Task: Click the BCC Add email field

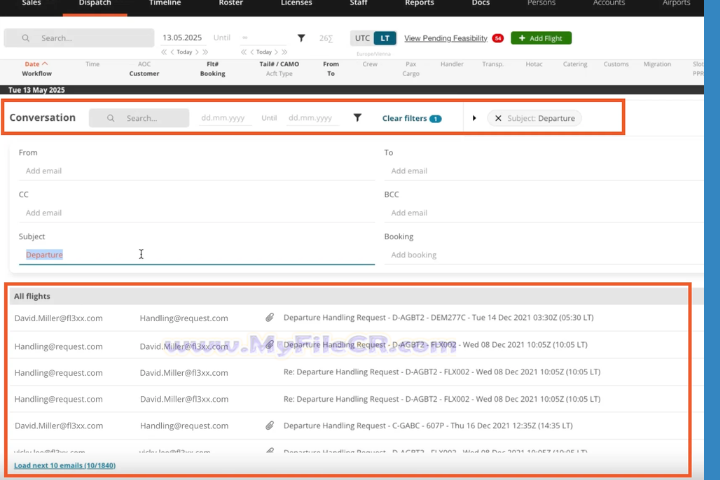Action: click(x=544, y=213)
